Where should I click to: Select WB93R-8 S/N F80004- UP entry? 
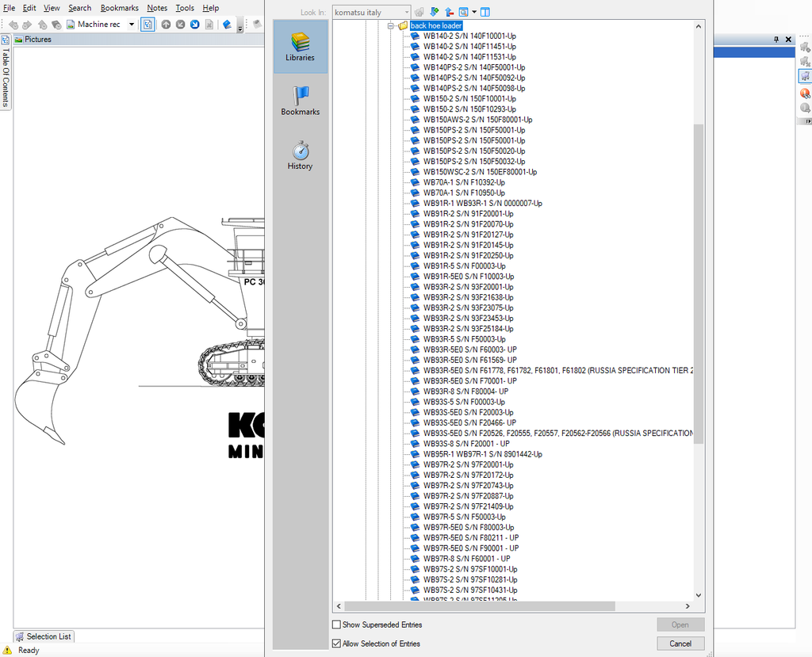point(465,392)
